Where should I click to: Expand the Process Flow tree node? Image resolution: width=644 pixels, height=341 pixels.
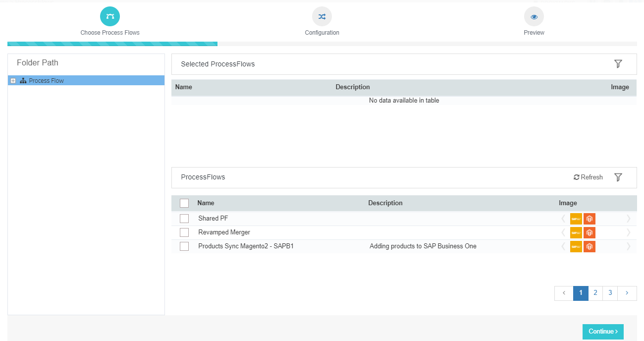click(13, 80)
